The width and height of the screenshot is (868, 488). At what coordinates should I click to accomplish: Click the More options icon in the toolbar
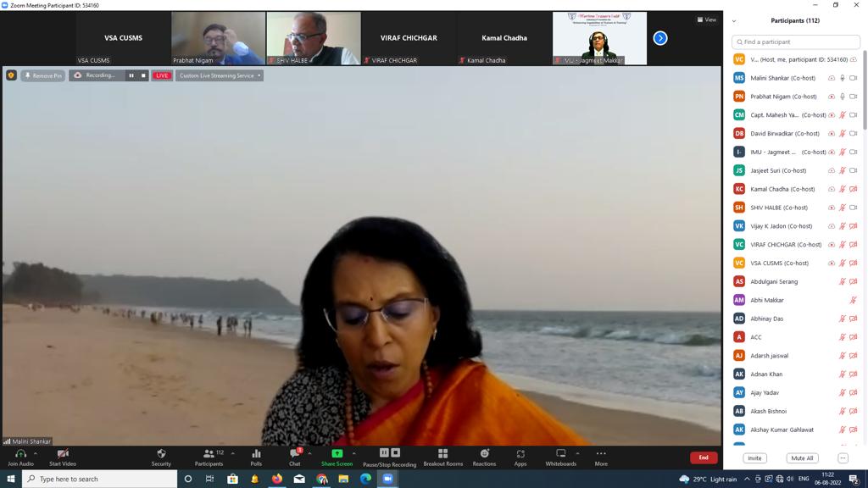[x=601, y=454]
